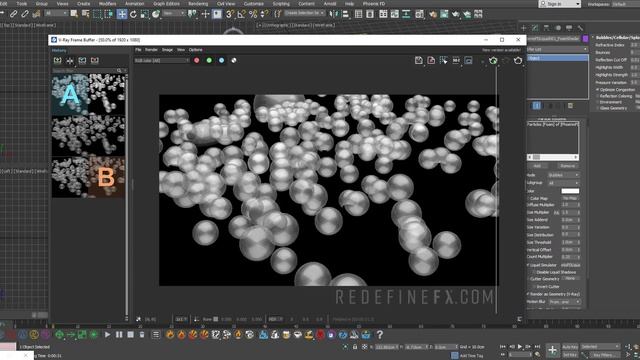The height and width of the screenshot is (360, 640).
Task: Click the Add button under particle list
Action: [538, 166]
